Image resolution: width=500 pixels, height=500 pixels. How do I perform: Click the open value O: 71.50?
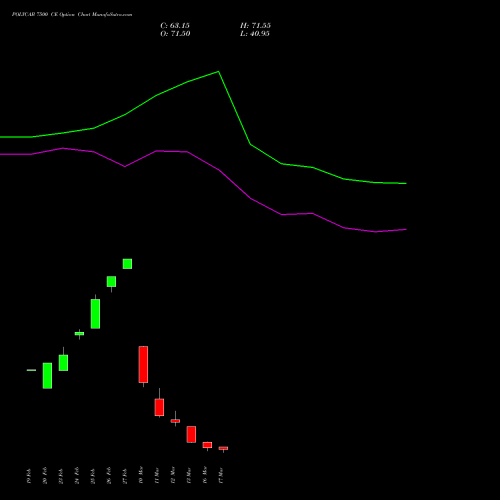pos(175,34)
